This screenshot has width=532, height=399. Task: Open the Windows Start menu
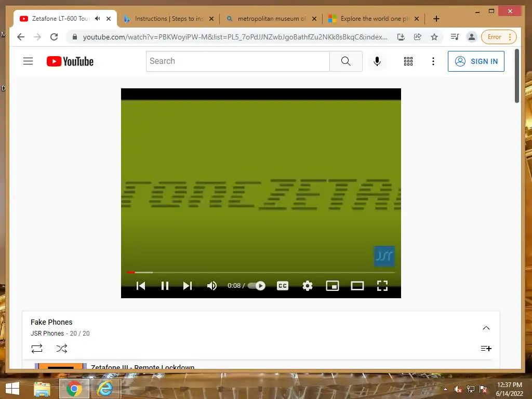point(12,389)
